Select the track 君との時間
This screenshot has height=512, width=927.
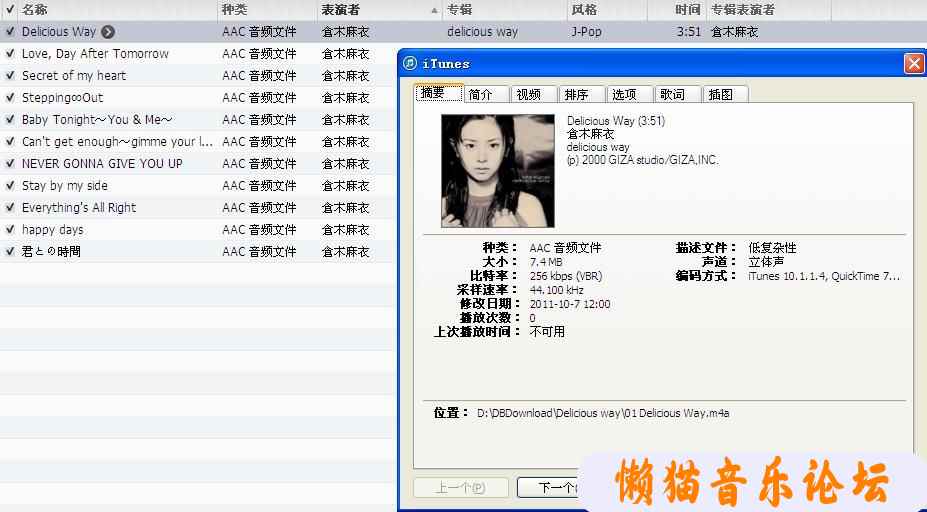click(51, 251)
